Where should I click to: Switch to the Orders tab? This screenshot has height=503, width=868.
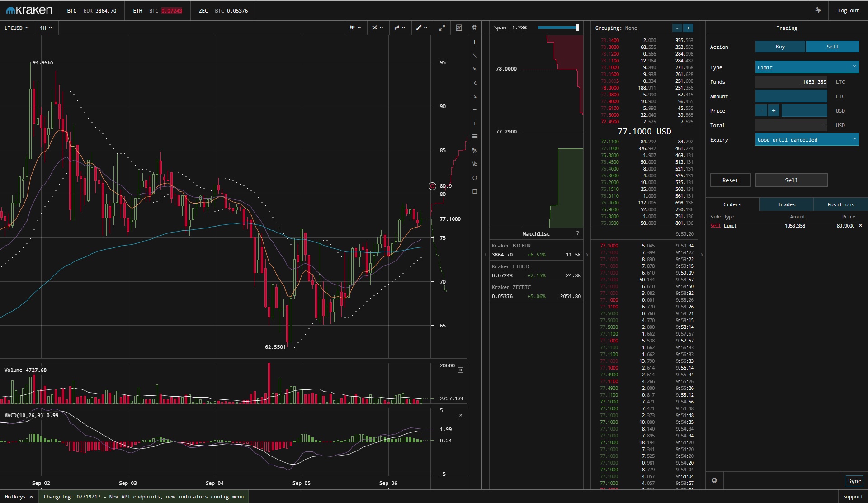tap(732, 204)
